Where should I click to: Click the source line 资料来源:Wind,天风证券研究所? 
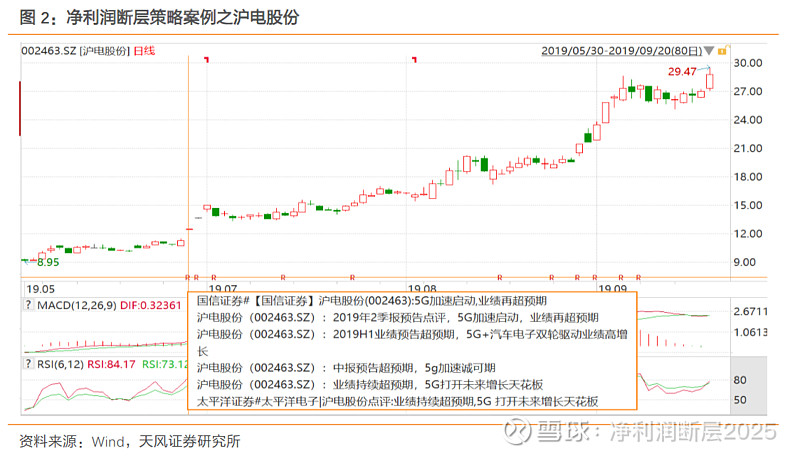[x=130, y=441]
